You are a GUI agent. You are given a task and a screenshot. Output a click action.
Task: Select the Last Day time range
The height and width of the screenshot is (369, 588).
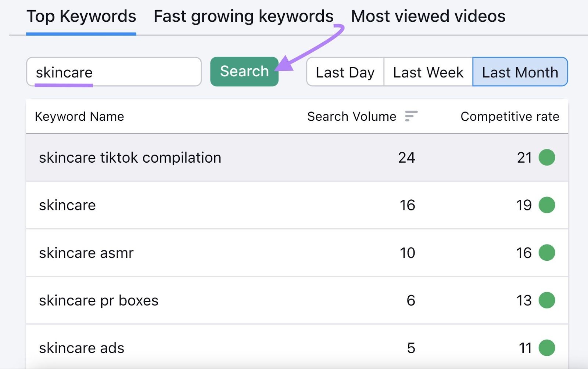click(x=345, y=72)
